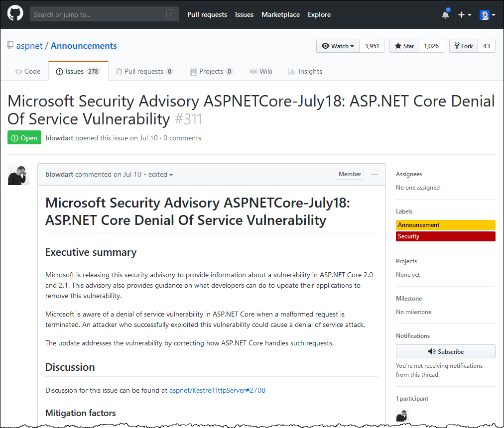The width and height of the screenshot is (504, 428).
Task: Open aspnet/KestrelHttpServer#2708 discussion link
Action: tap(217, 390)
